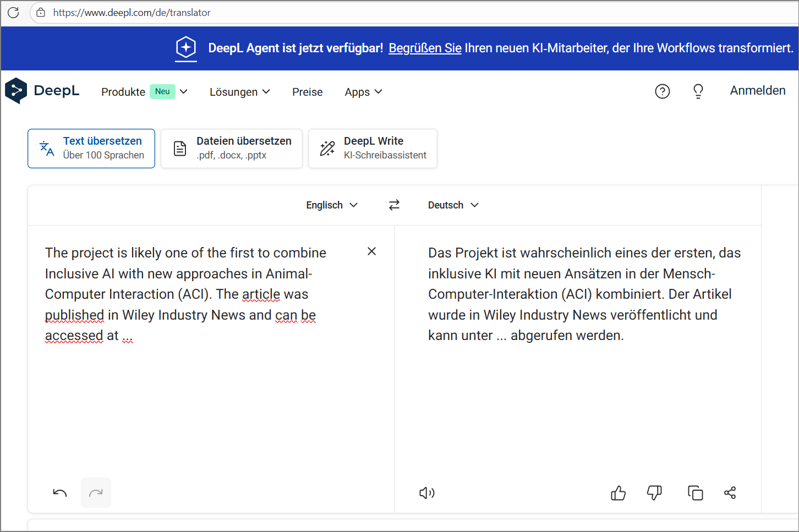Clear source text with the X icon

(372, 251)
